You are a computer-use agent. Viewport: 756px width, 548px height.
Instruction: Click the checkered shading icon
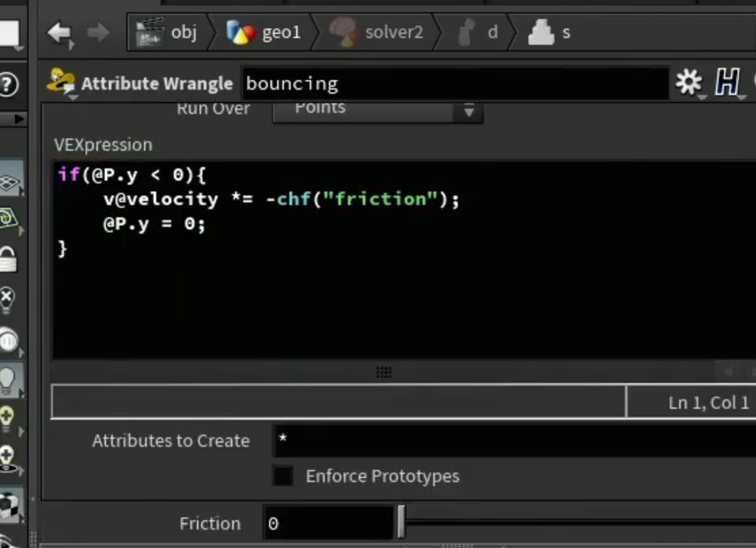9,506
